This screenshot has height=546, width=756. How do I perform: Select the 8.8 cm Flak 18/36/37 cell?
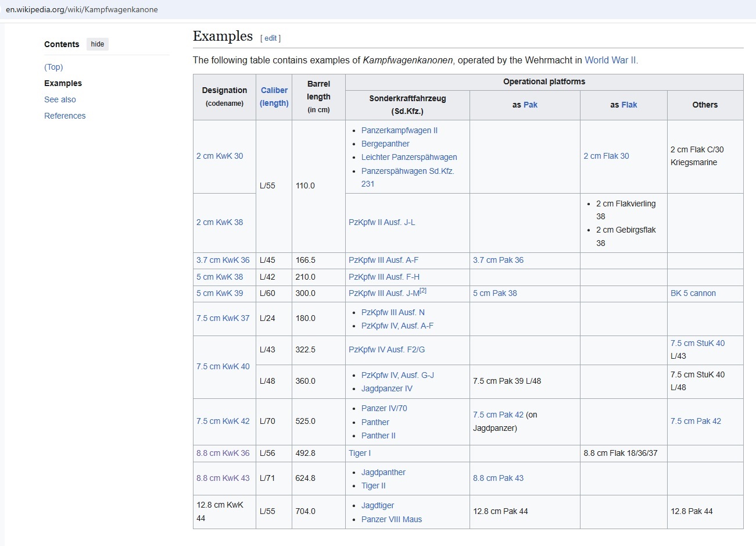coord(624,454)
